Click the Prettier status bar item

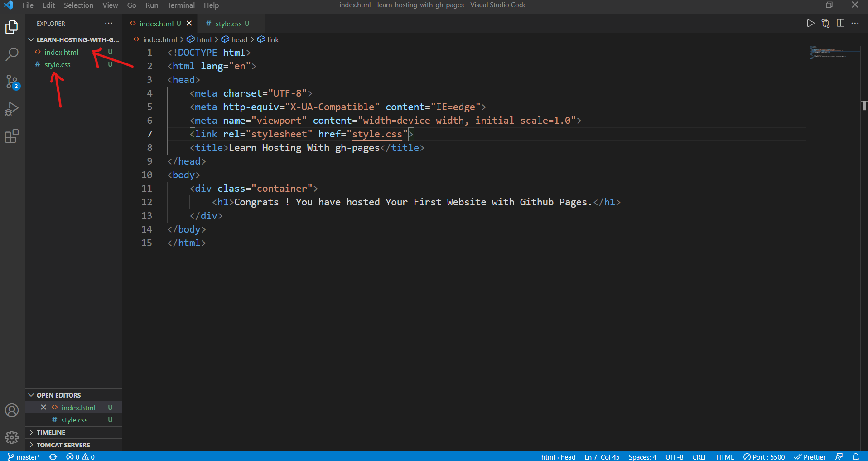(810, 456)
